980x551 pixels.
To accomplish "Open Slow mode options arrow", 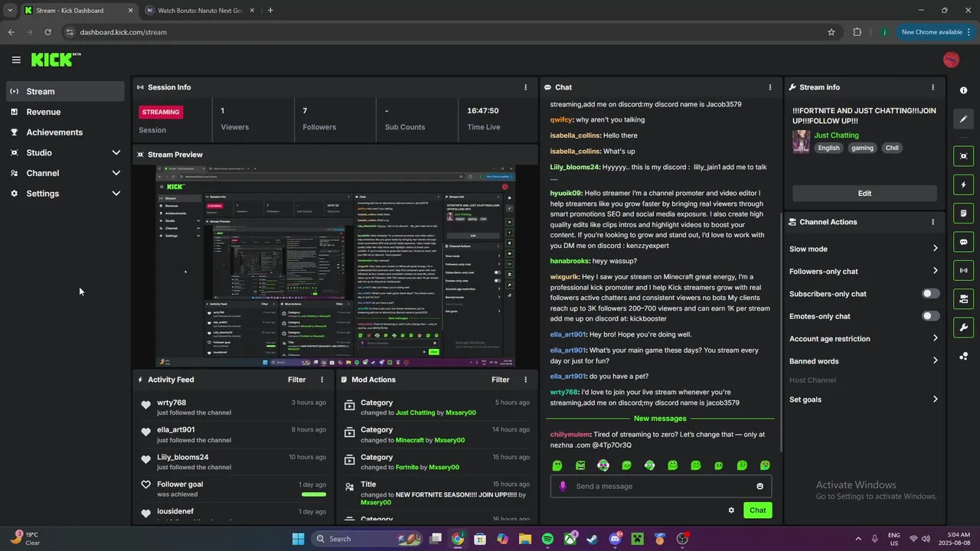I will click(935, 249).
